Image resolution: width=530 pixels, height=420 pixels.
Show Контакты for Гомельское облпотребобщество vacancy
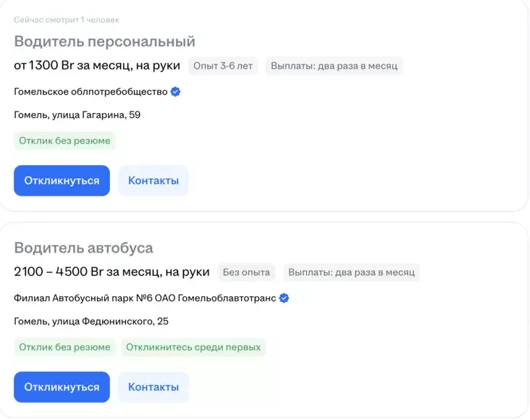click(153, 181)
